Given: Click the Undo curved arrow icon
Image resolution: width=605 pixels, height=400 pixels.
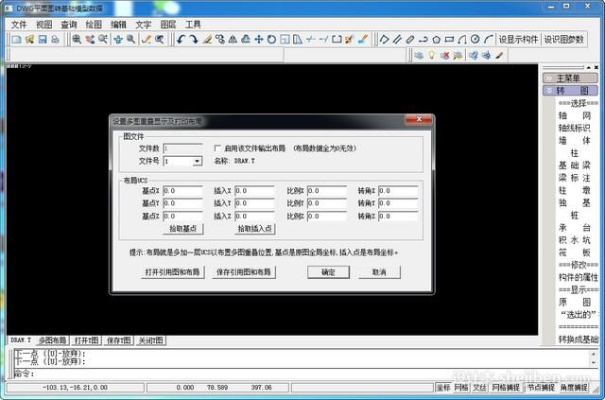Looking at the screenshot, I should [181, 39].
